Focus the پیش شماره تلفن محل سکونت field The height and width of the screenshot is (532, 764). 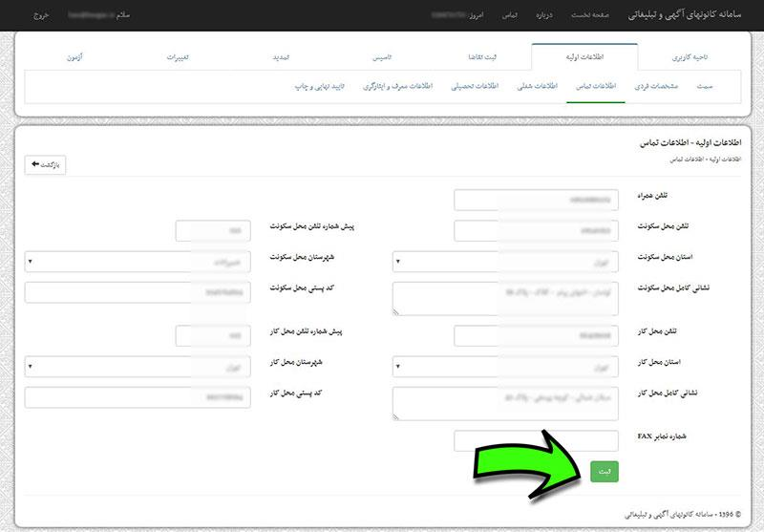pyautogui.click(x=213, y=230)
